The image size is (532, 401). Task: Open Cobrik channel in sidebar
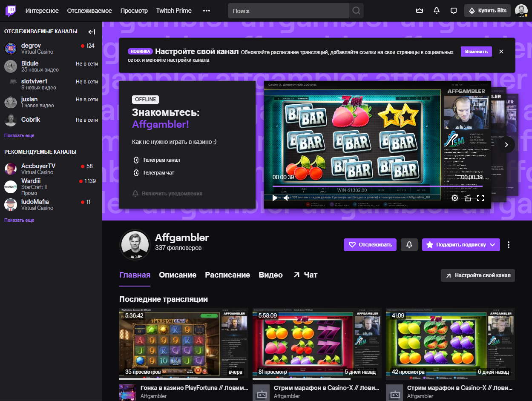pos(51,120)
